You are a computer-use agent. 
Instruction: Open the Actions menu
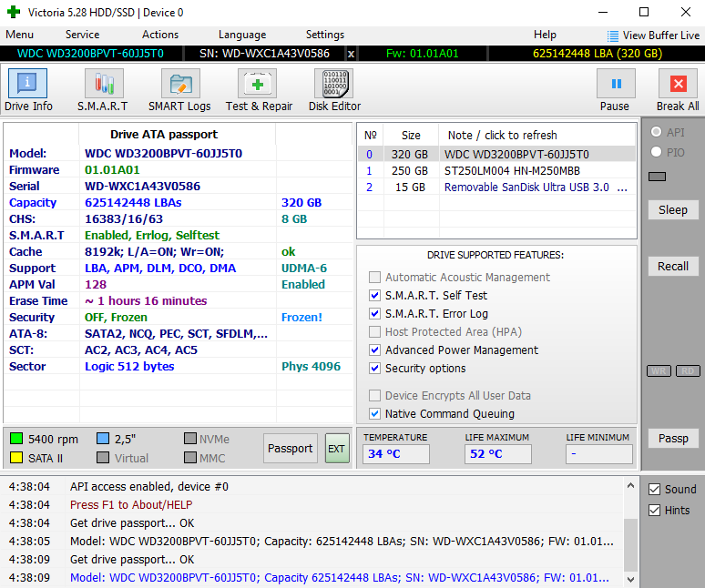tap(160, 35)
